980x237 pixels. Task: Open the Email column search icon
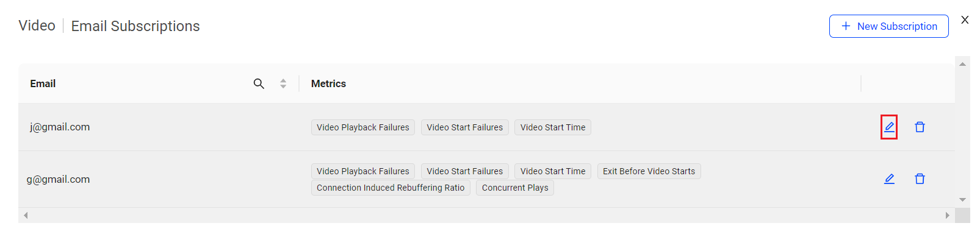(259, 83)
